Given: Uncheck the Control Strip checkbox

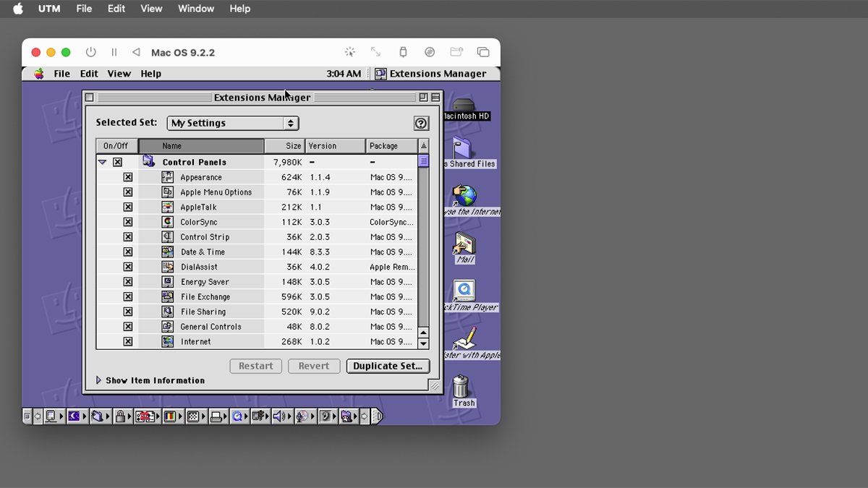Looking at the screenshot, I should (x=128, y=237).
